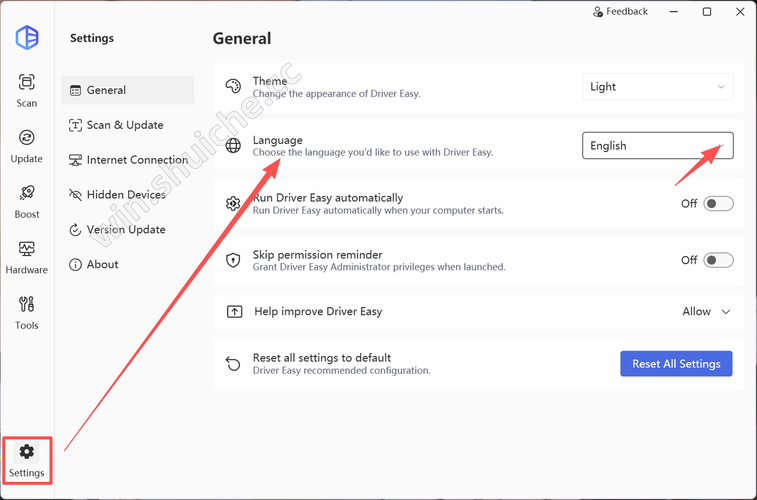757x500 pixels.
Task: Select the Hardware monitor icon
Action: (x=27, y=255)
